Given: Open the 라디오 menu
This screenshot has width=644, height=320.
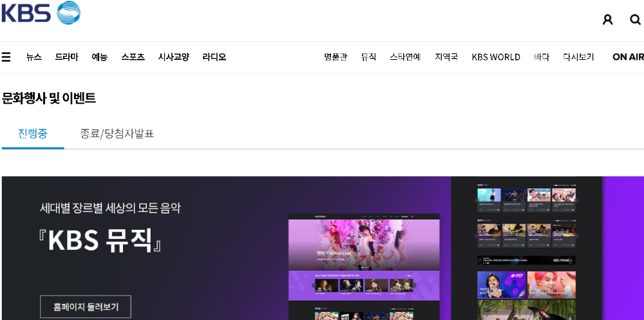Looking at the screenshot, I should [214, 57].
